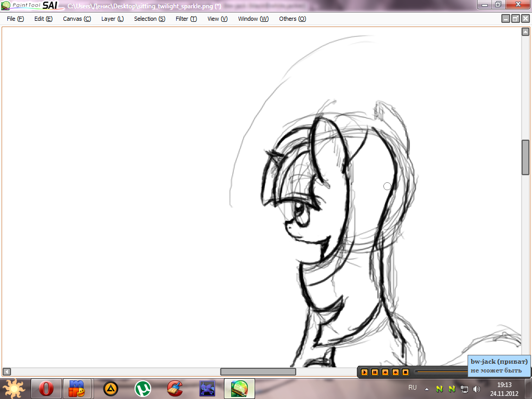This screenshot has height=399, width=532.
Task: Click the PaintTool SAI logo in title bar
Action: 32,5
